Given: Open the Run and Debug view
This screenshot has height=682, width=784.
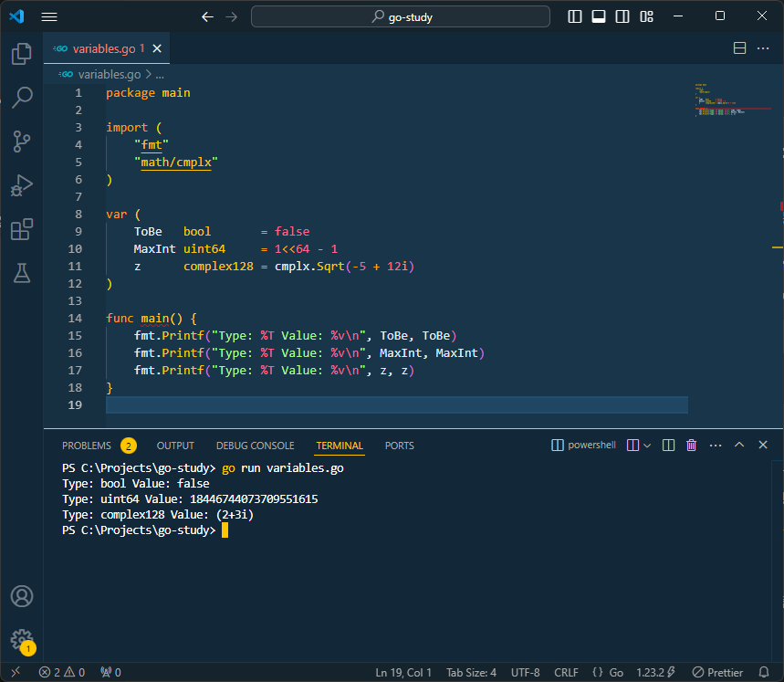Looking at the screenshot, I should pyautogui.click(x=21, y=185).
